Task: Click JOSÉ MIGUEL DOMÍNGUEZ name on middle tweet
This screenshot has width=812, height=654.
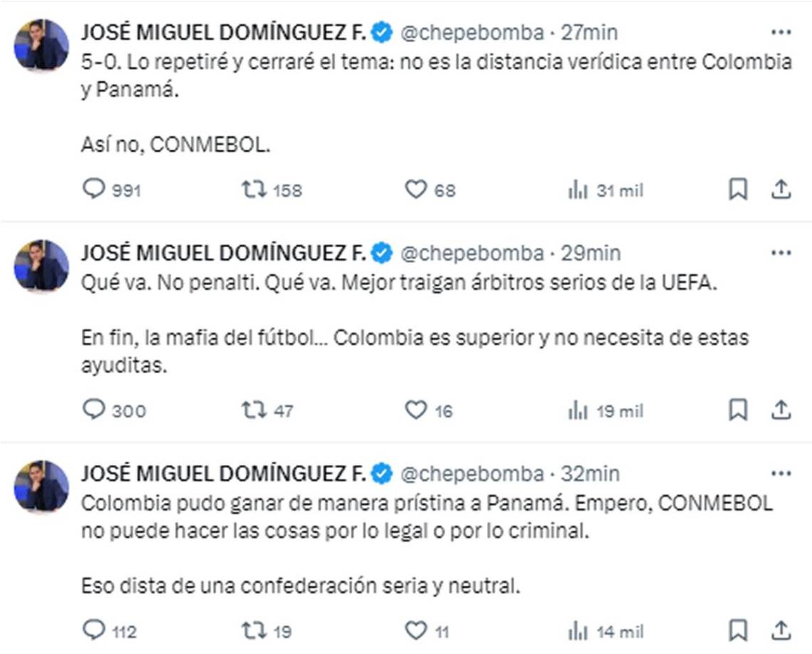Action: click(x=225, y=251)
